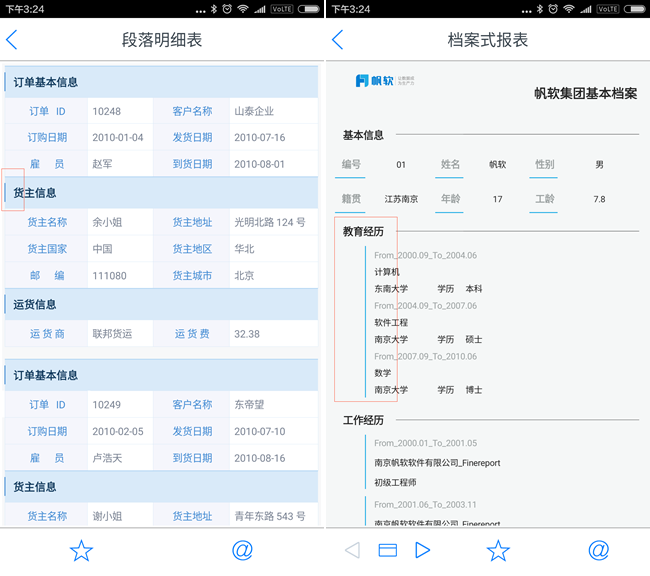Select major 计算机
650x576 pixels.
point(387,272)
